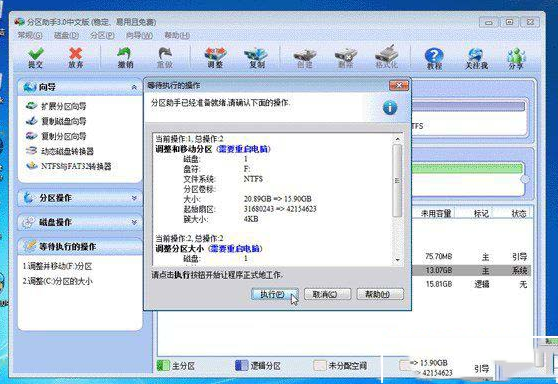Click the 删除 (Delete) partition toolbar icon
The width and height of the screenshot is (558, 384).
click(x=346, y=58)
